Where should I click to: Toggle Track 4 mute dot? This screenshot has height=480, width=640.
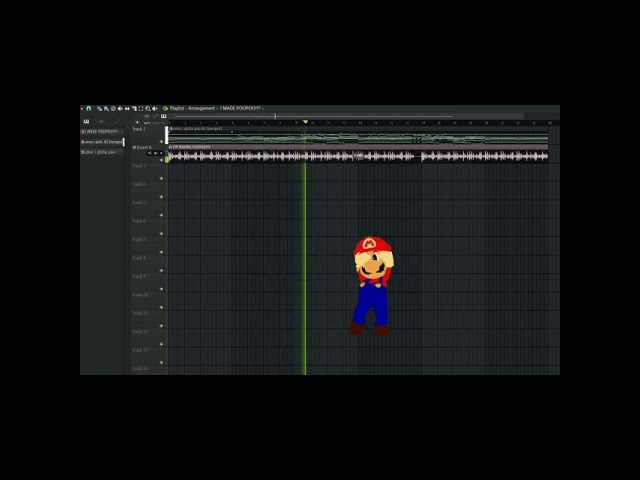(161, 197)
